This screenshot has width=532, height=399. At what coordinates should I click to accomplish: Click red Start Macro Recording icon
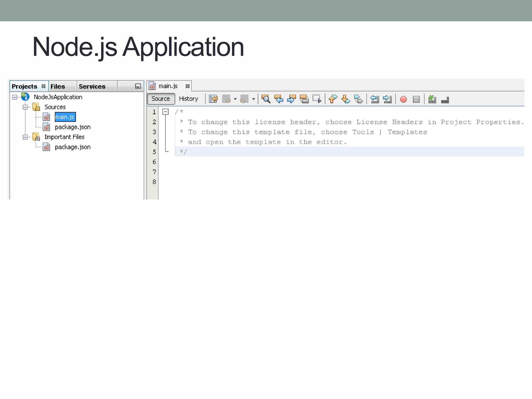tap(403, 99)
